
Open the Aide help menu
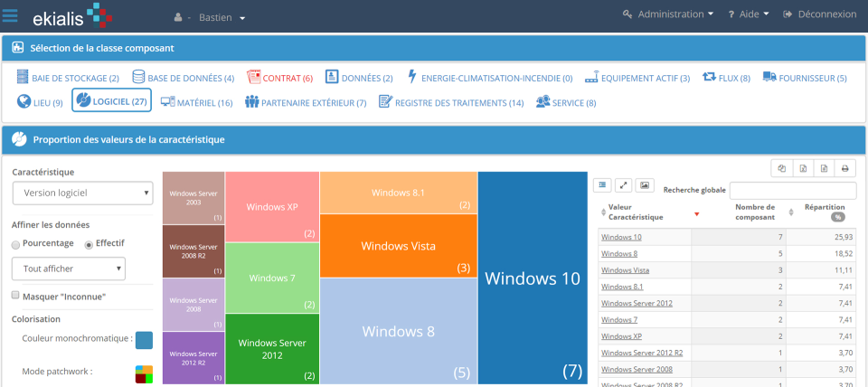point(749,14)
